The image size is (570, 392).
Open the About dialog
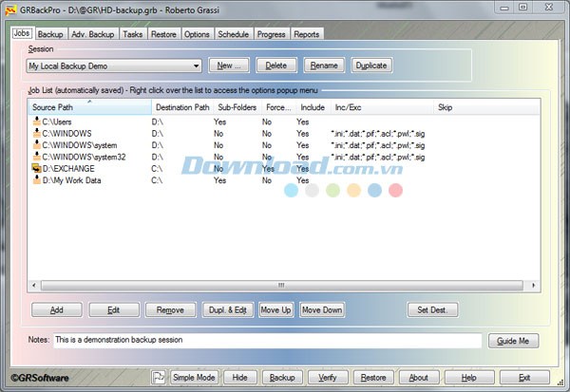point(419,377)
